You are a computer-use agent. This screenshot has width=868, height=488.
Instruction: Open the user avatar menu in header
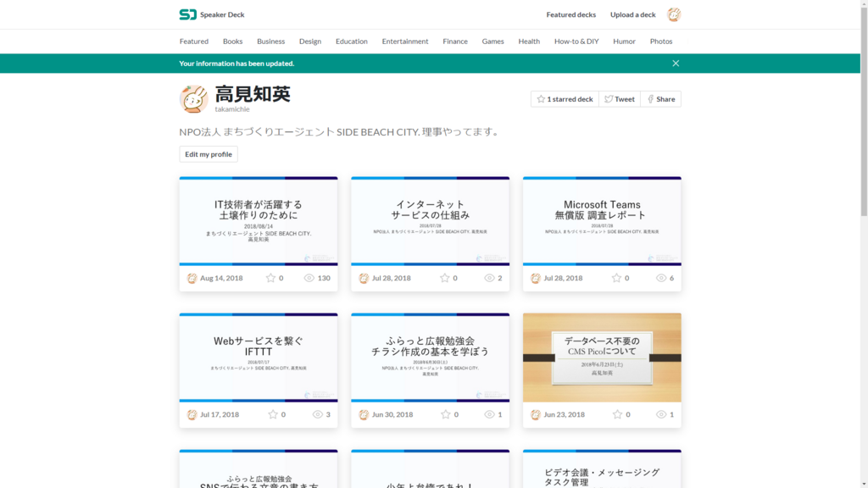[674, 14]
